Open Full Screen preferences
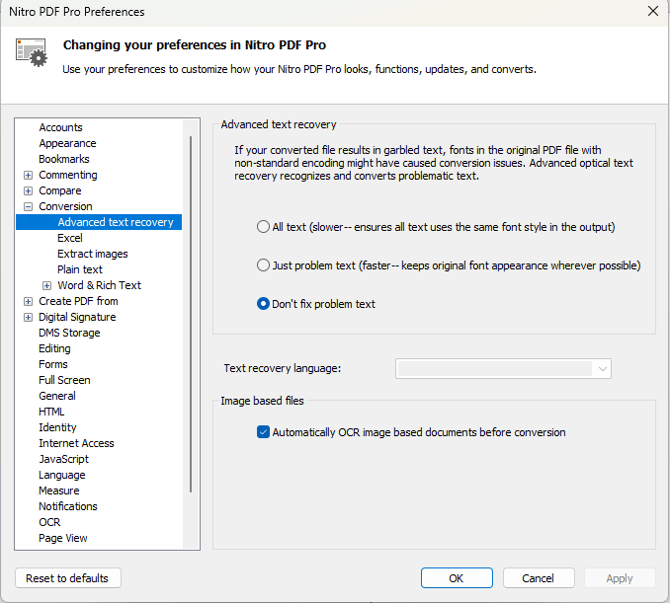Screen dimensions: 670x603 click(64, 380)
